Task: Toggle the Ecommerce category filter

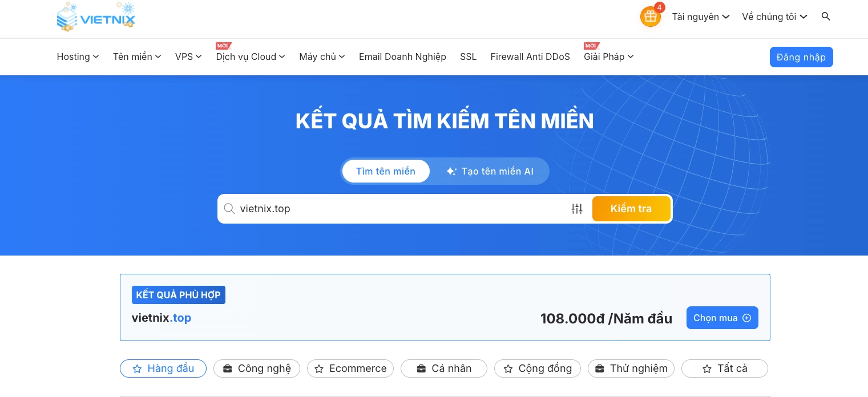Action: pos(350,368)
